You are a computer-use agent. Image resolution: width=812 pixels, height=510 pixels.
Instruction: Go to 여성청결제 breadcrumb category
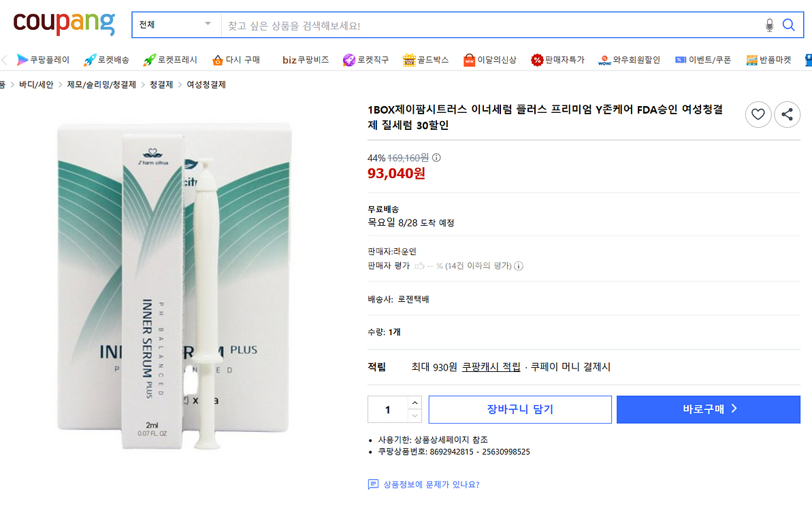tap(206, 85)
